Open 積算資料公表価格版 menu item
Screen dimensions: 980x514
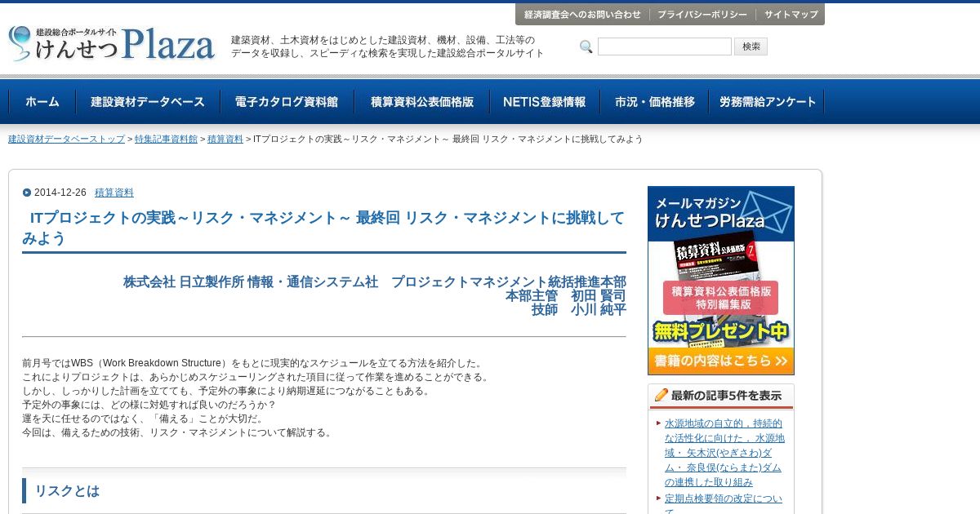click(x=422, y=102)
